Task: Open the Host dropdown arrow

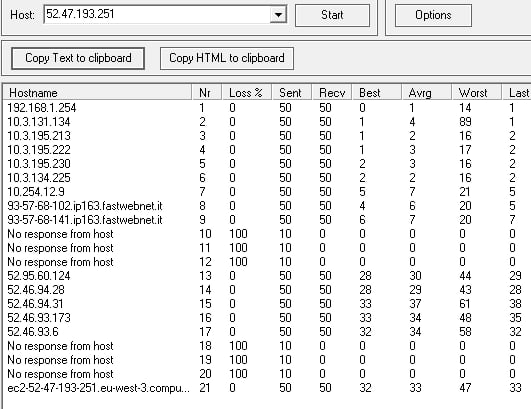Action: click(x=278, y=15)
